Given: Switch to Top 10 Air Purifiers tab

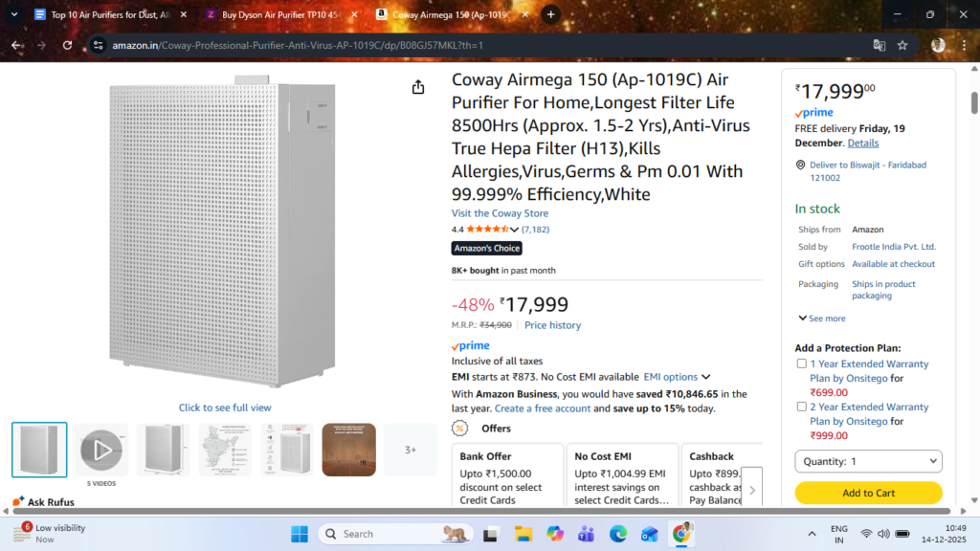Looking at the screenshot, I should tap(110, 14).
